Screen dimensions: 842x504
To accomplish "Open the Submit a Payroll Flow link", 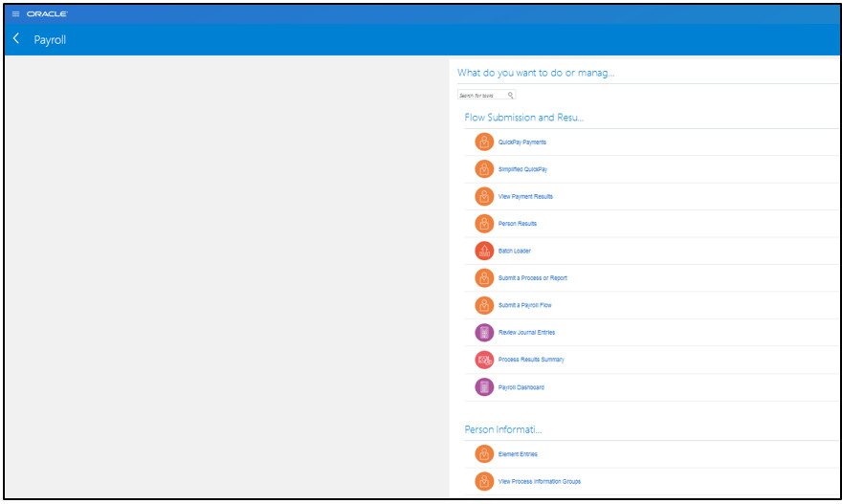I will coord(524,305).
